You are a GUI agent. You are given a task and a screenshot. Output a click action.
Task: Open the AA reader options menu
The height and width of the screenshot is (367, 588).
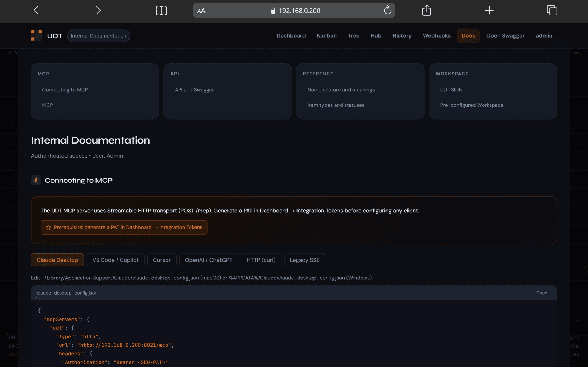201,11
